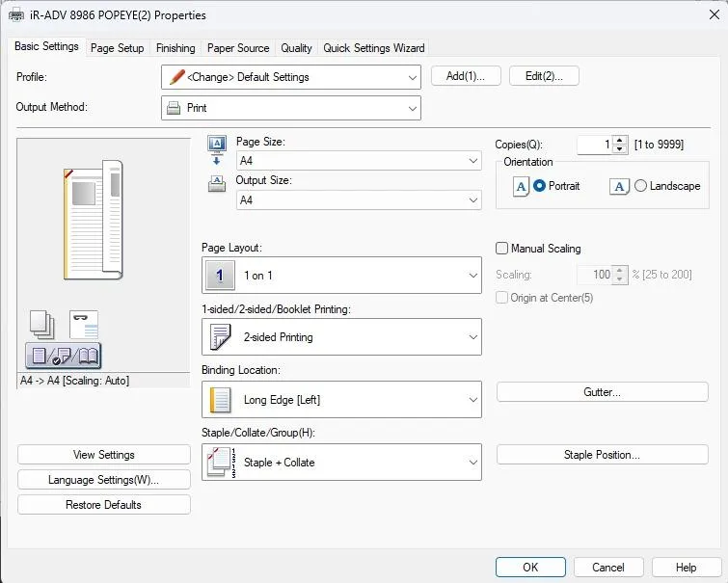Open Language Settings(W)...
This screenshot has width=728, height=583.
pyautogui.click(x=104, y=480)
